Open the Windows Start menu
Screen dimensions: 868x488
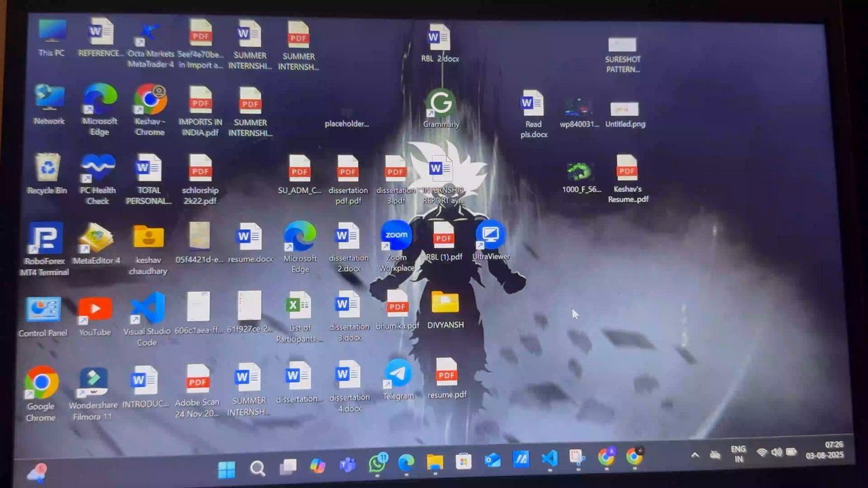(x=226, y=468)
